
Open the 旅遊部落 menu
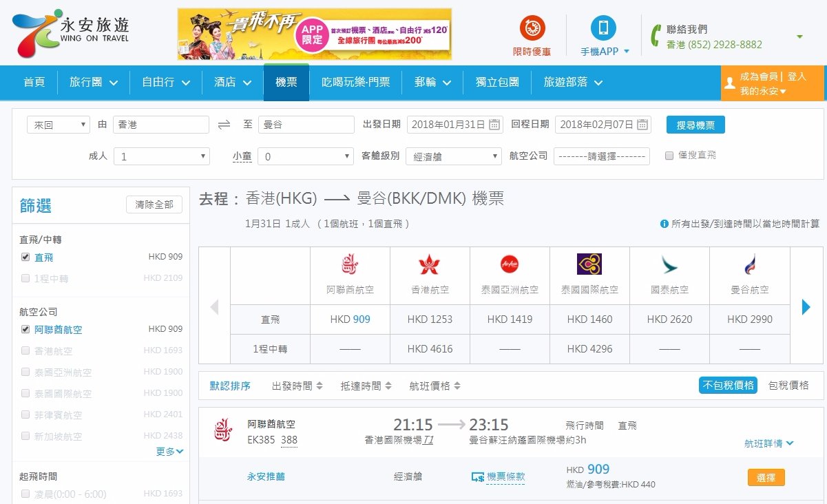click(573, 83)
